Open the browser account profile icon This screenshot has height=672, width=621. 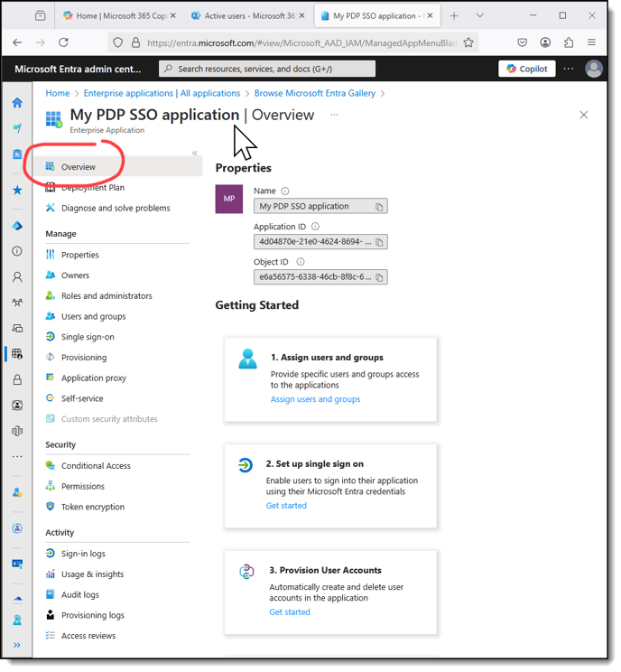pyautogui.click(x=545, y=42)
